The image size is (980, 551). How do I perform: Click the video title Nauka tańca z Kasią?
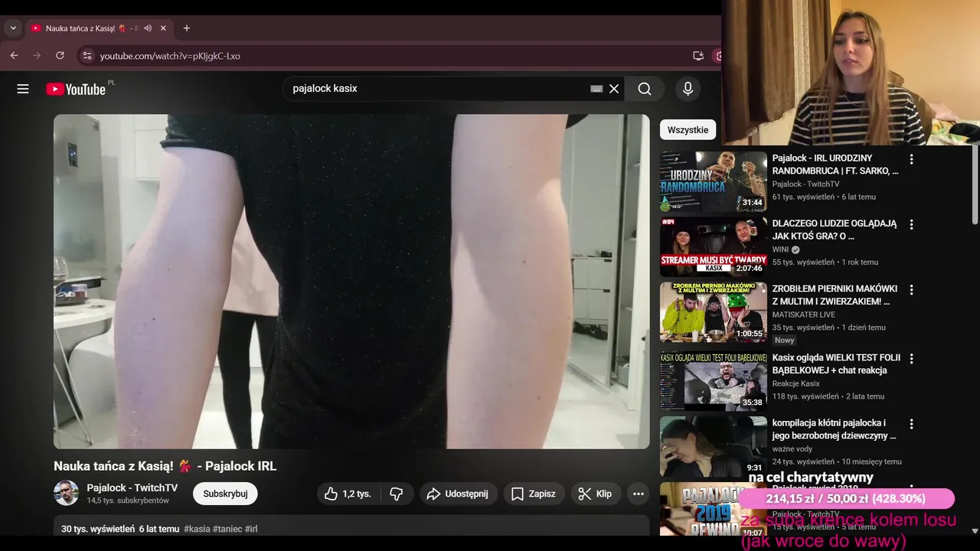pos(165,466)
